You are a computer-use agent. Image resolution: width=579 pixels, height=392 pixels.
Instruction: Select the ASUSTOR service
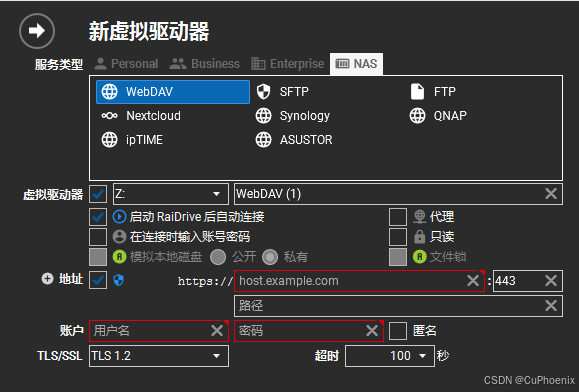click(294, 140)
